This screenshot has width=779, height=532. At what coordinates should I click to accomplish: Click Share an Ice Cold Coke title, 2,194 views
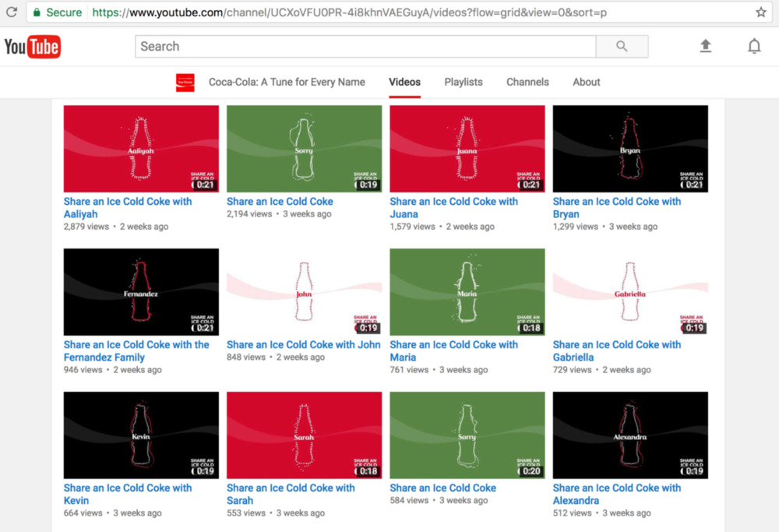280,202
